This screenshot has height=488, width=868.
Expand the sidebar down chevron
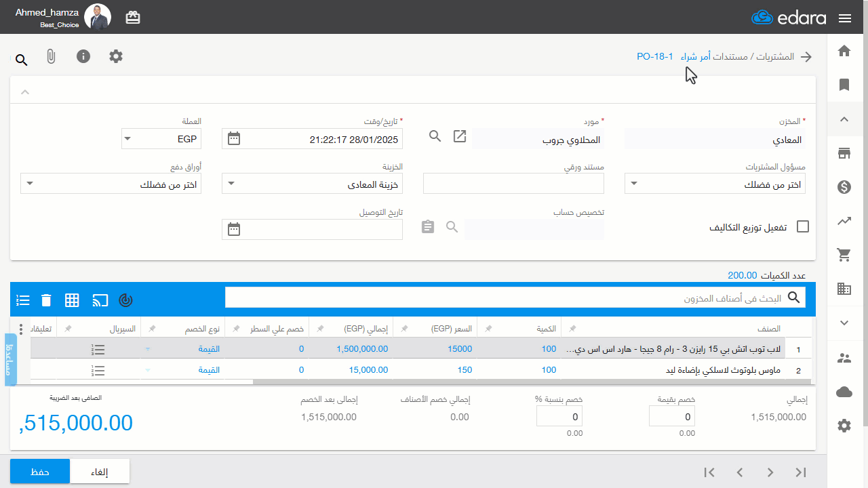tap(844, 323)
